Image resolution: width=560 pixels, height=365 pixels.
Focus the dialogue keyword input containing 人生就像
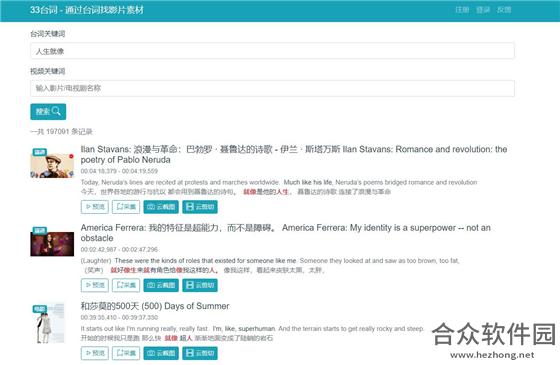(x=272, y=51)
